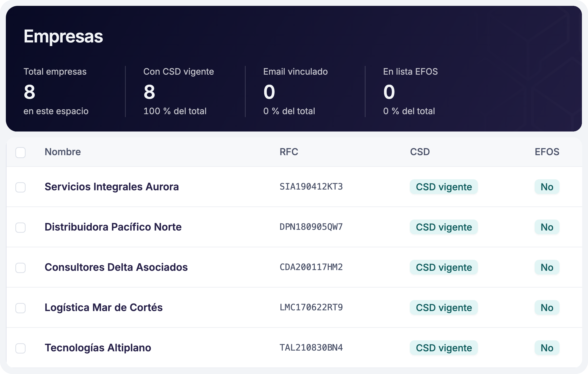Viewport: 588px width, 374px height.
Task: Select RFC value LMC170622RT9
Action: tap(311, 307)
